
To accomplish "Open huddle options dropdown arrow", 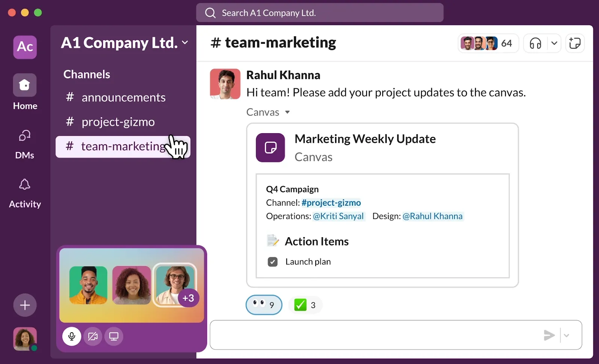I will click(554, 43).
